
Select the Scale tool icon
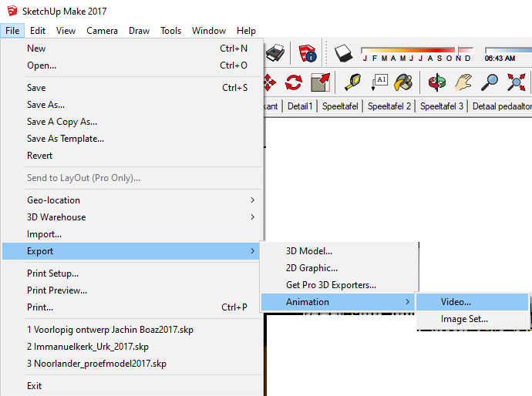tap(320, 82)
